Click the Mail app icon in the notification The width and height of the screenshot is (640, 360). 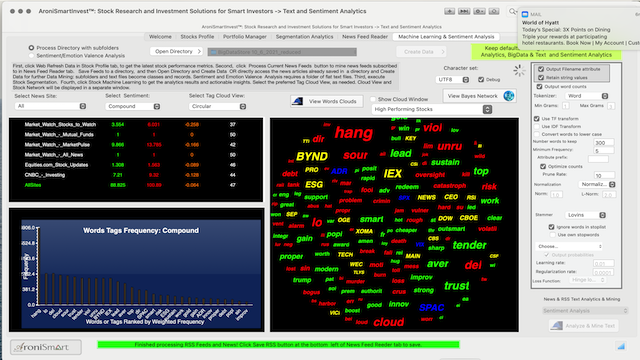(525, 14)
